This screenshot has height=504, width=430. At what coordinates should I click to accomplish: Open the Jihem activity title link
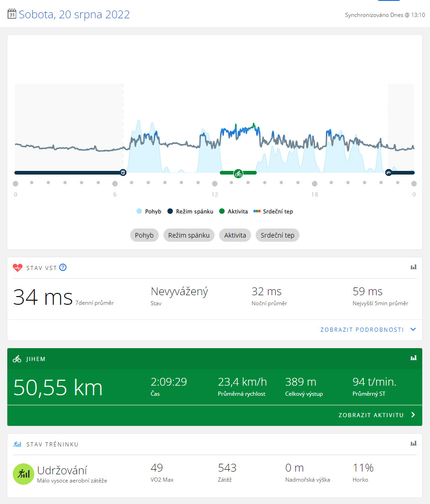[36, 359]
